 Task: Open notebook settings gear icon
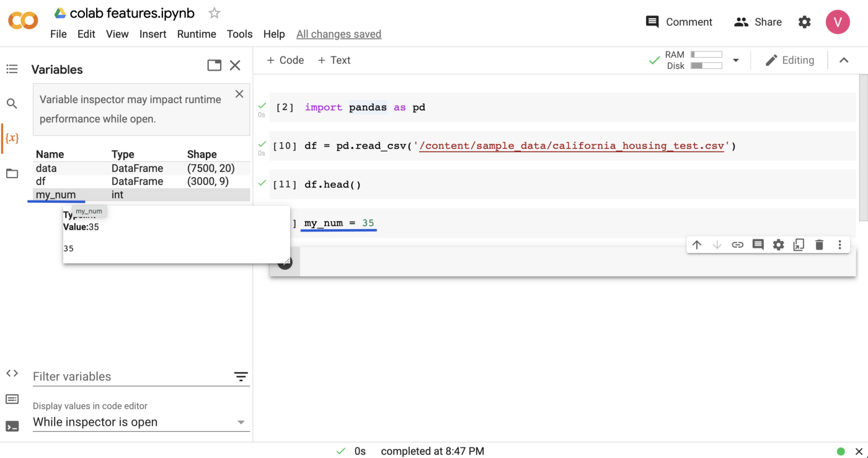804,22
